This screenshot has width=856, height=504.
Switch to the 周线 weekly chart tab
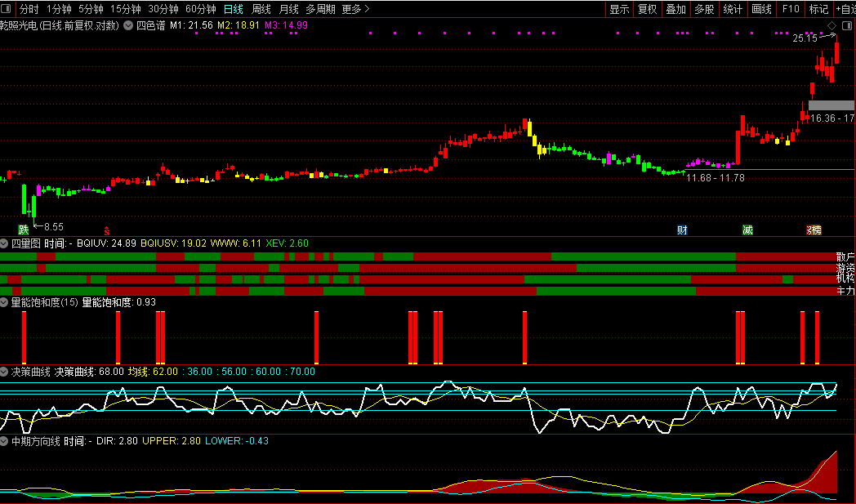coord(261,9)
